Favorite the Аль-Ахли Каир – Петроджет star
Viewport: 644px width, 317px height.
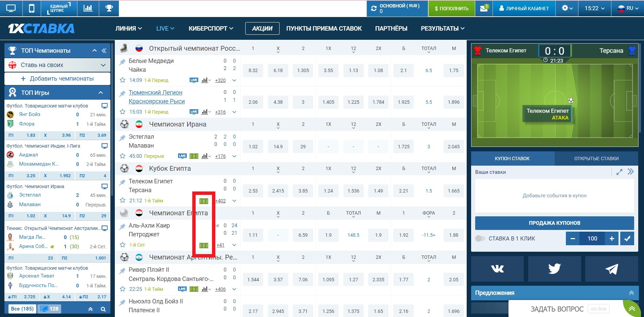coord(123,245)
